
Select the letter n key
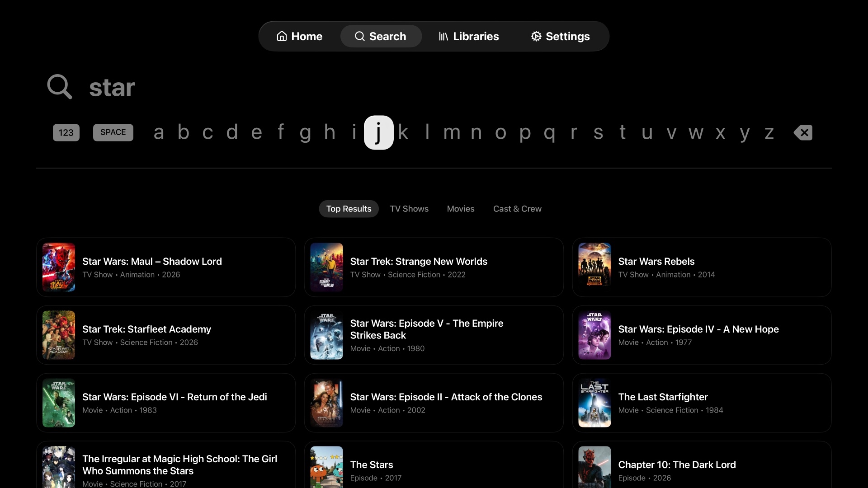476,132
